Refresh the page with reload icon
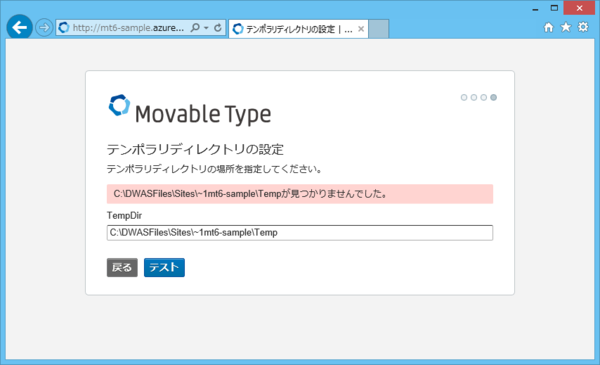 (x=218, y=28)
